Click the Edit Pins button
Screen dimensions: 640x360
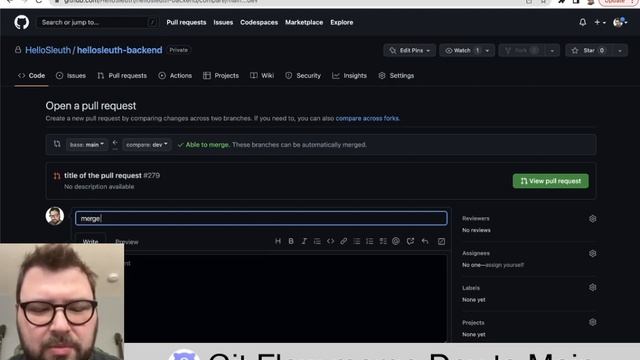click(x=409, y=51)
